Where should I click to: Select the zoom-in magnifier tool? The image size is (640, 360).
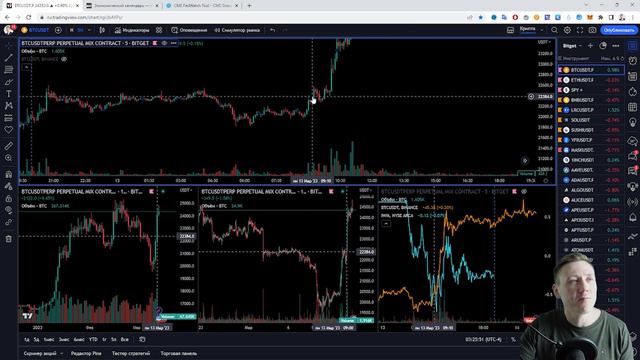pos(9,158)
